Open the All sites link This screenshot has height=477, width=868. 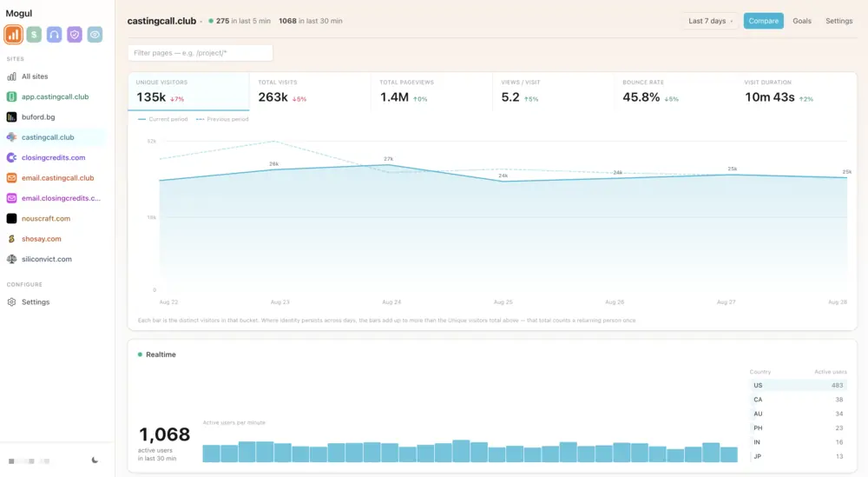point(35,76)
